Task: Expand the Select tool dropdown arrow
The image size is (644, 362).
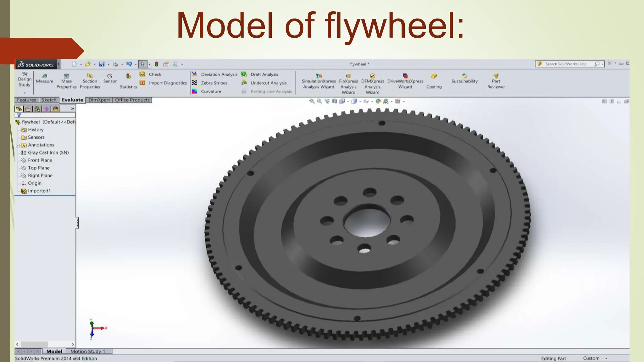Action: click(149, 64)
